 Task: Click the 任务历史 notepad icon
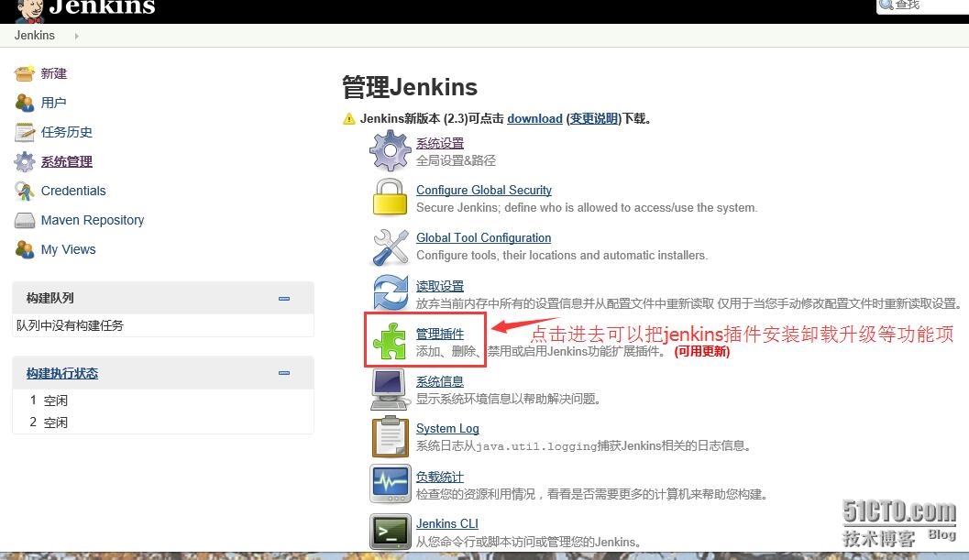[x=25, y=132]
